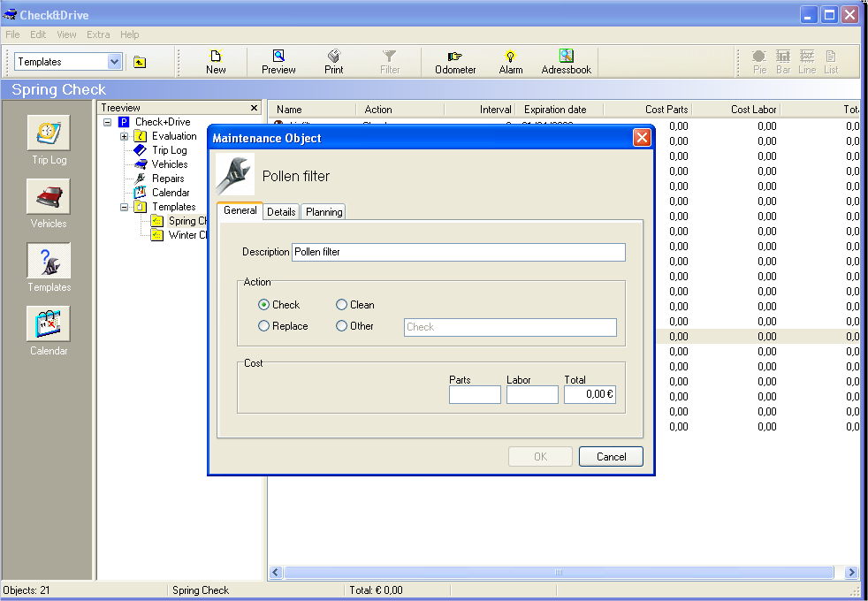Open the File menu
The width and height of the screenshot is (868, 601).
12,34
